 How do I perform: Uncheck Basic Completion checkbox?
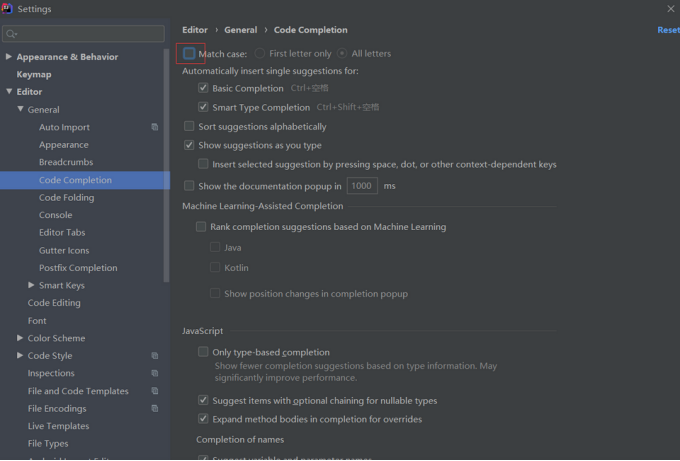(x=203, y=88)
